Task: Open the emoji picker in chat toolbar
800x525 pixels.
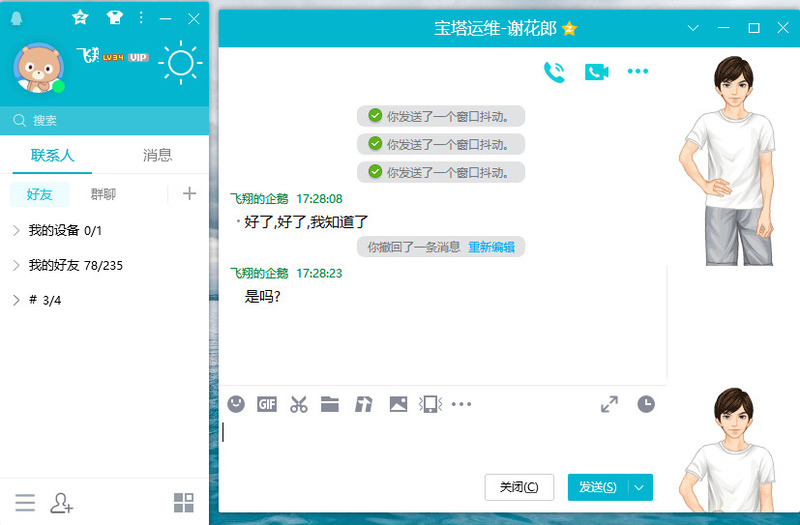Action: (x=236, y=404)
